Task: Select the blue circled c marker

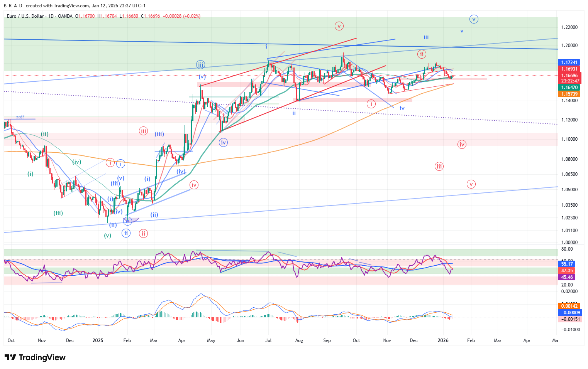Action: tap(127, 221)
